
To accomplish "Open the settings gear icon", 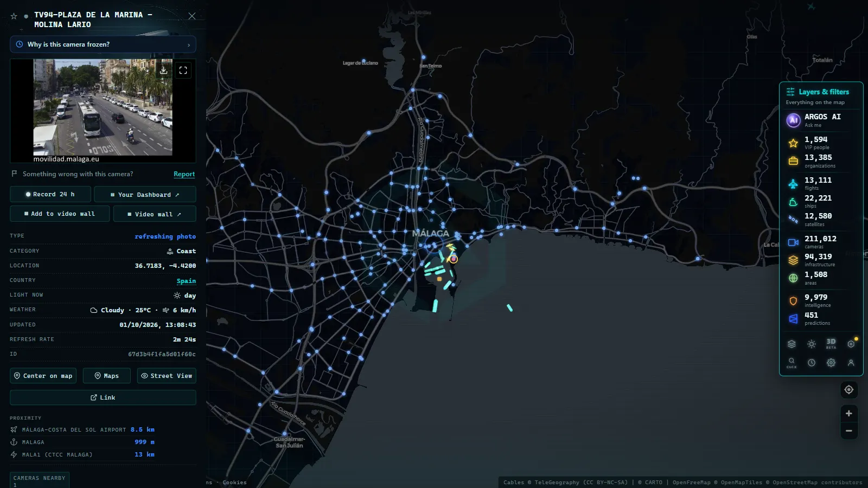I will pyautogui.click(x=831, y=363).
